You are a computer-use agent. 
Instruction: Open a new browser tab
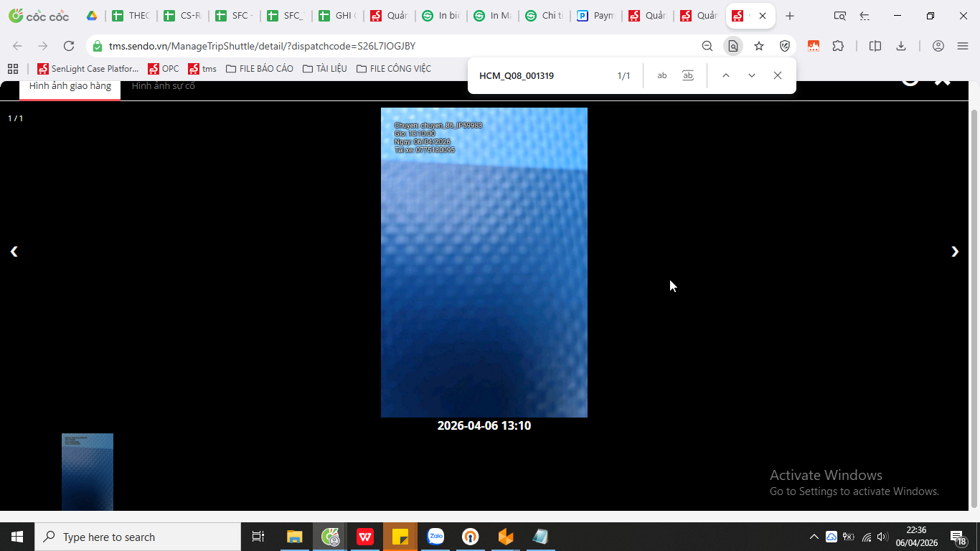pos(790,16)
